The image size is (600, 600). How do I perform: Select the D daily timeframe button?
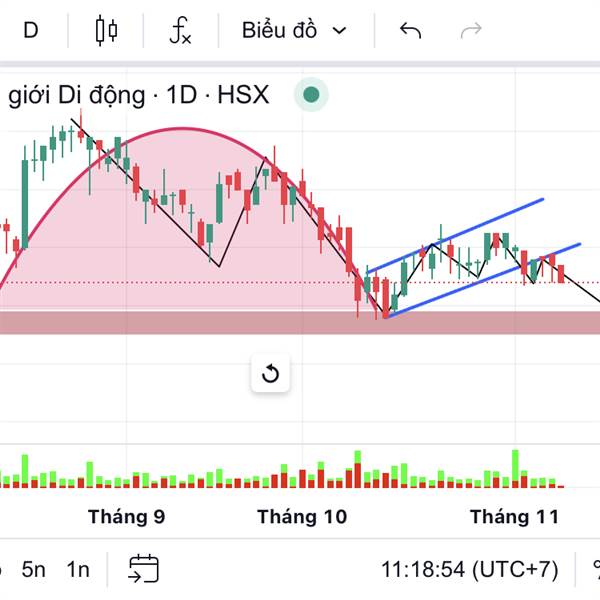pos(31,30)
